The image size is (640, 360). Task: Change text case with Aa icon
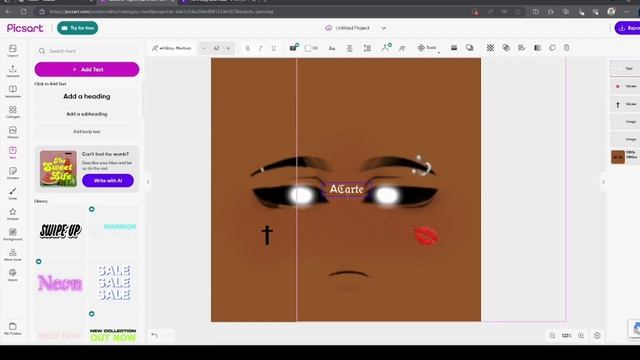tap(332, 48)
